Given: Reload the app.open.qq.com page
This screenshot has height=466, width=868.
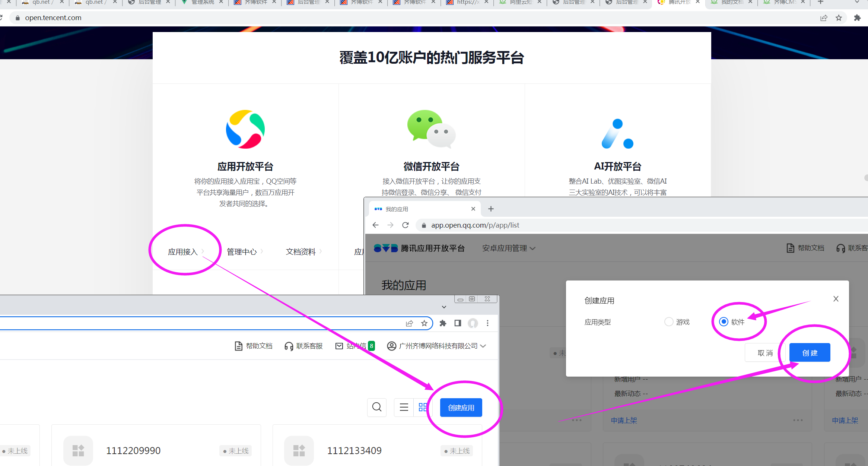Looking at the screenshot, I should click(x=406, y=225).
